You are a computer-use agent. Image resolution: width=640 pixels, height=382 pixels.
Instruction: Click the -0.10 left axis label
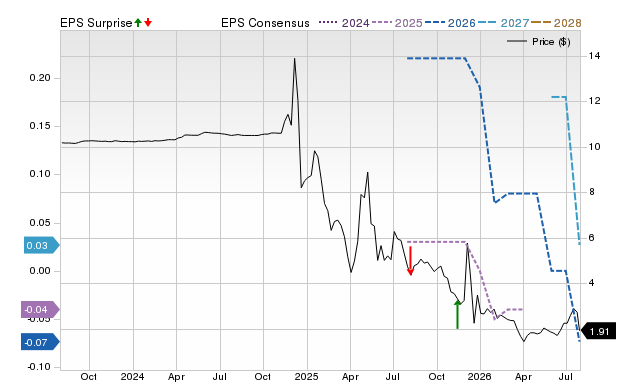tap(39, 366)
